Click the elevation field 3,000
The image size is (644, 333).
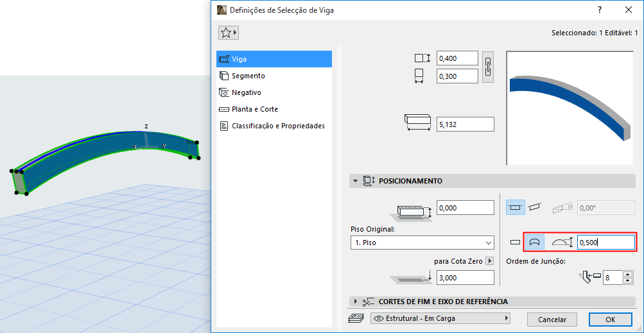tap(465, 278)
